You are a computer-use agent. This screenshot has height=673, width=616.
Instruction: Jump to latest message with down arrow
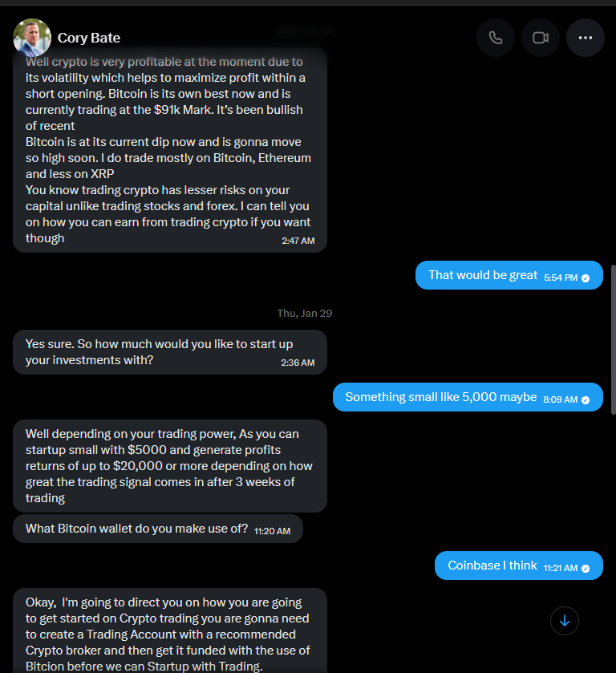pyautogui.click(x=565, y=621)
